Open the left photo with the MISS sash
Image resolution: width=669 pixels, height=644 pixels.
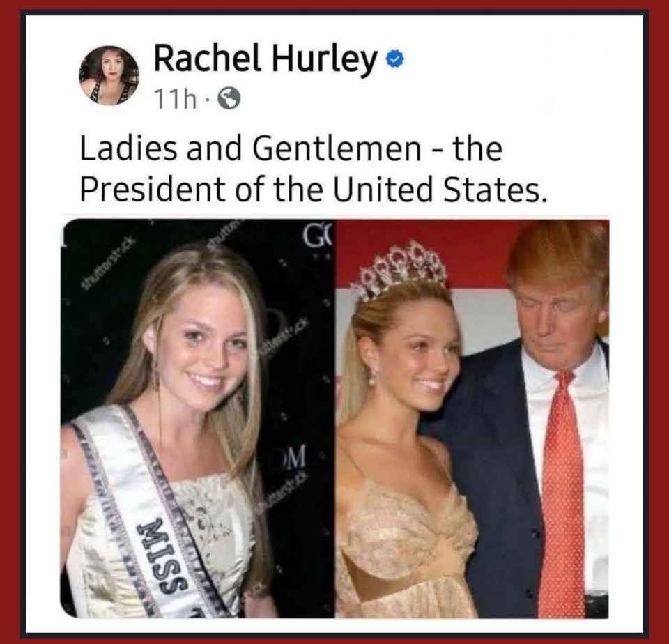click(x=197, y=418)
